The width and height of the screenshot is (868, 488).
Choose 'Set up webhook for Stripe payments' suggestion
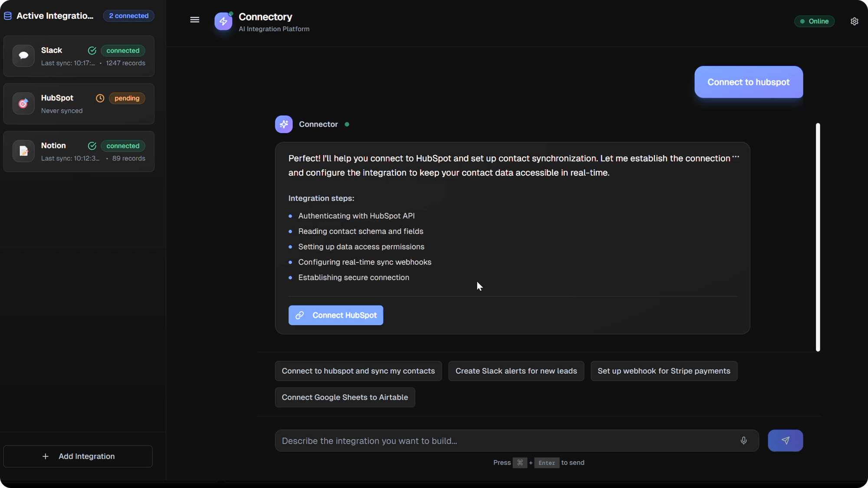[664, 371]
